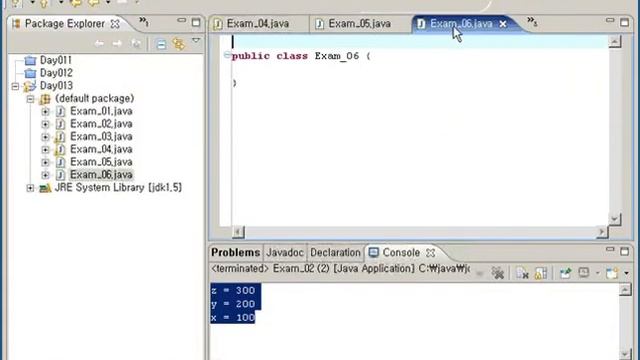The image size is (640, 360).
Task: Select the Console tab
Action: pos(401,253)
